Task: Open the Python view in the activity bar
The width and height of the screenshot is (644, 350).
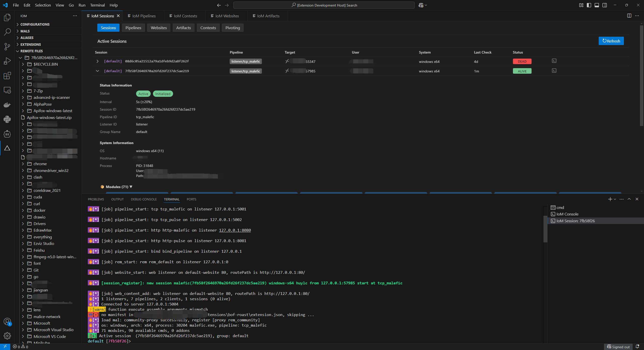Action: click(x=7, y=119)
